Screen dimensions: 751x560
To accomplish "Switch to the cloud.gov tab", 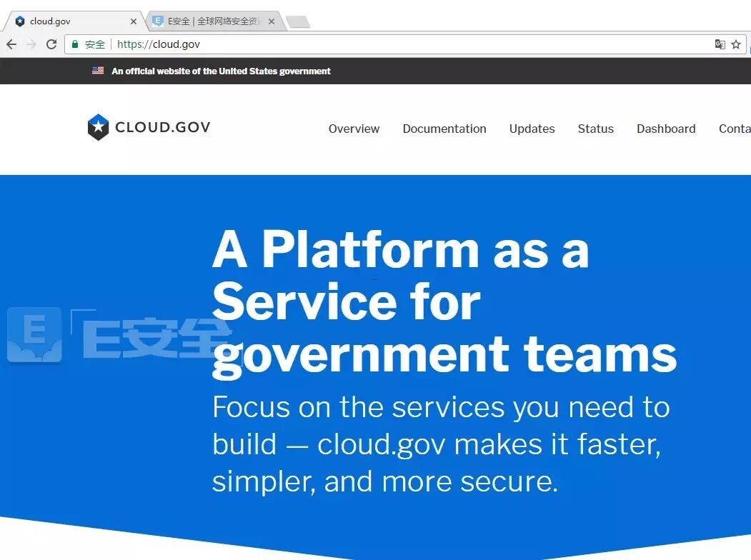I will point(74,21).
